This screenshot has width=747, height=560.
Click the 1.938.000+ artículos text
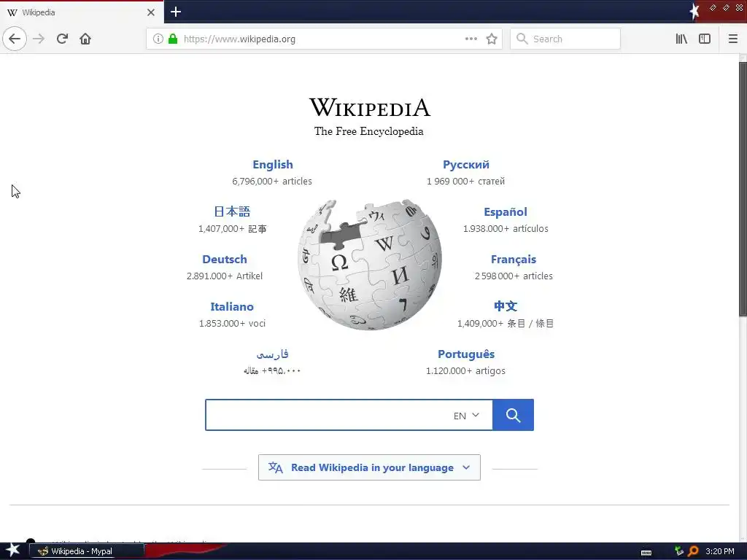(x=506, y=228)
